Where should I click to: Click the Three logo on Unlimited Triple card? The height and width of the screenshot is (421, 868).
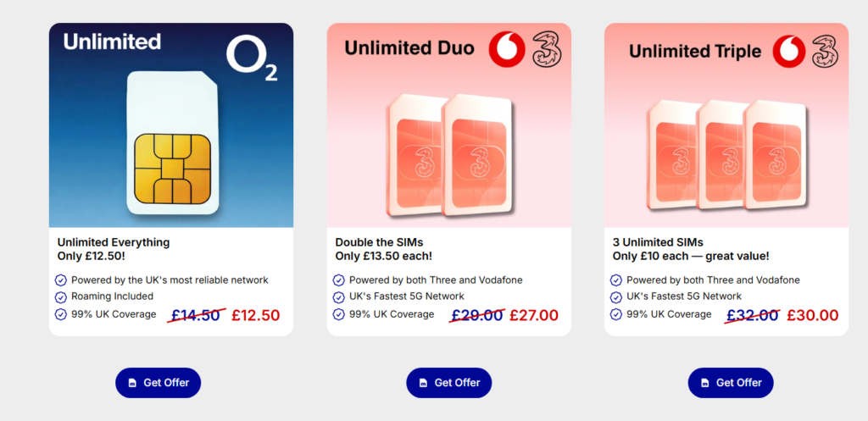(826, 50)
